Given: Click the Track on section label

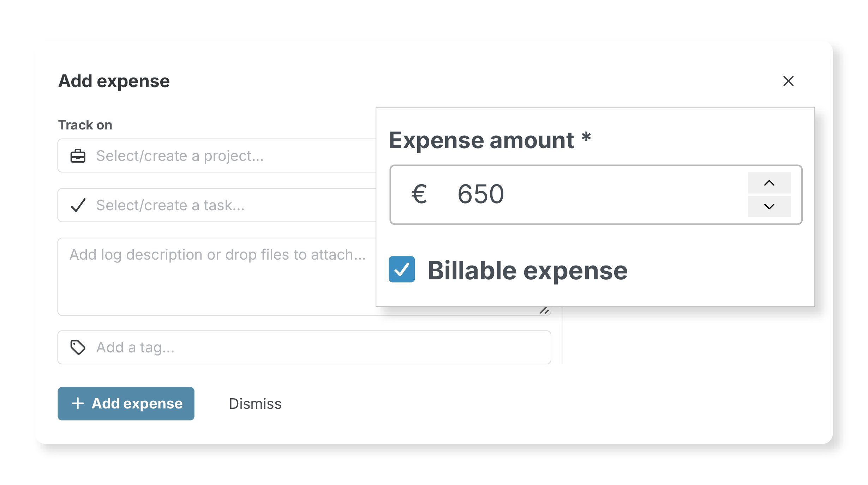Looking at the screenshot, I should (85, 124).
